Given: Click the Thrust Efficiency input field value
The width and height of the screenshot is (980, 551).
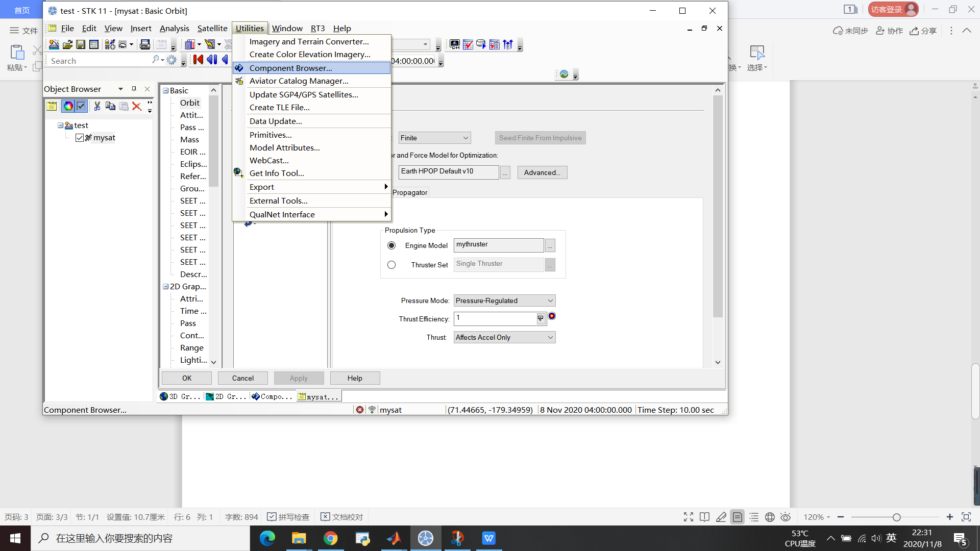Looking at the screenshot, I should coord(497,318).
